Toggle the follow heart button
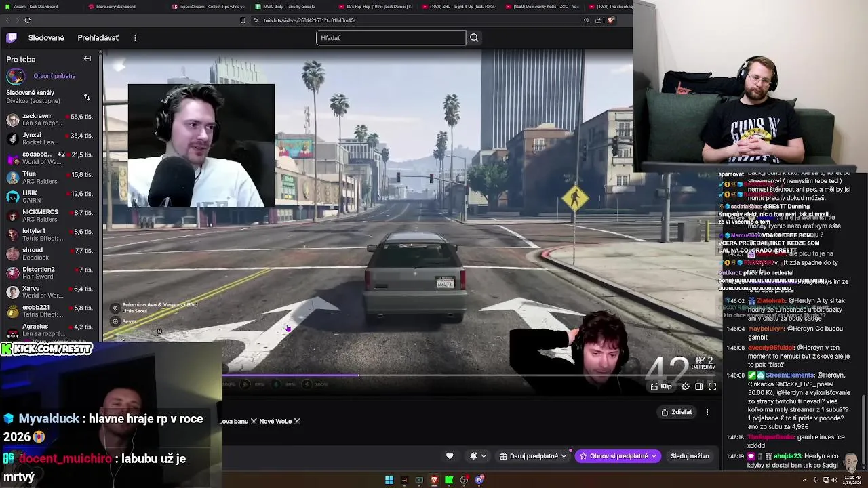This screenshot has width=868, height=488. point(449,456)
